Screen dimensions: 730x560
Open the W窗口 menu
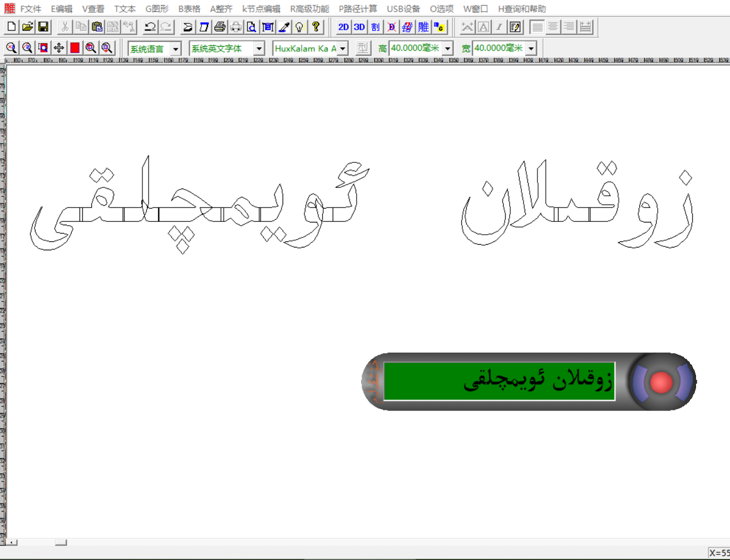pyautogui.click(x=476, y=9)
